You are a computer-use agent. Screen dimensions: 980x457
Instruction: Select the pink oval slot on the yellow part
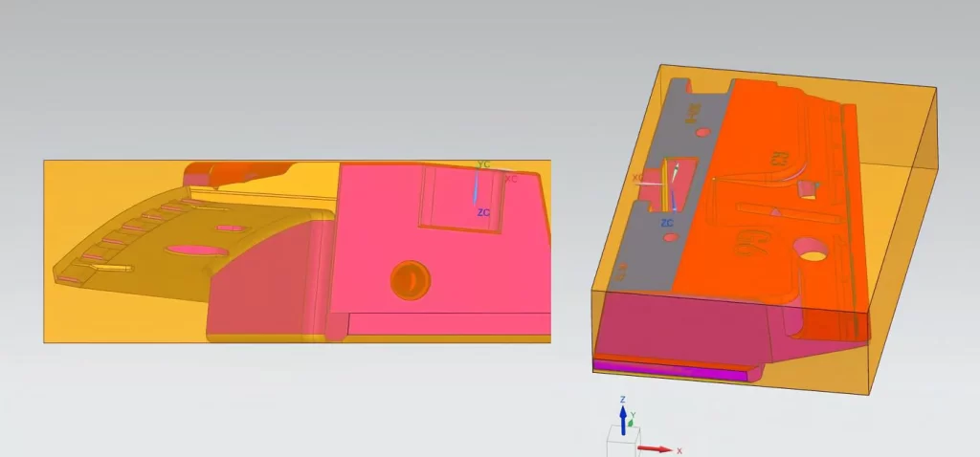coord(197,250)
